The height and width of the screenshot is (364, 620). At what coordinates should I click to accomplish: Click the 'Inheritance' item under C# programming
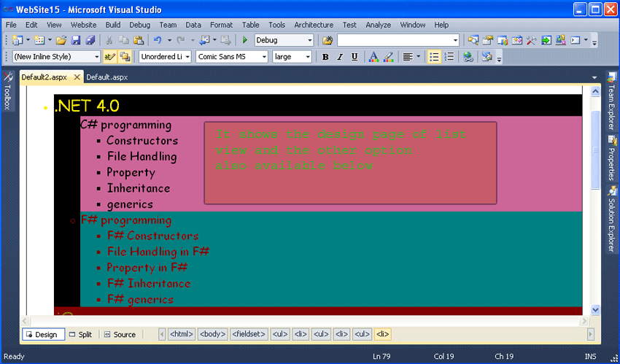(x=139, y=188)
